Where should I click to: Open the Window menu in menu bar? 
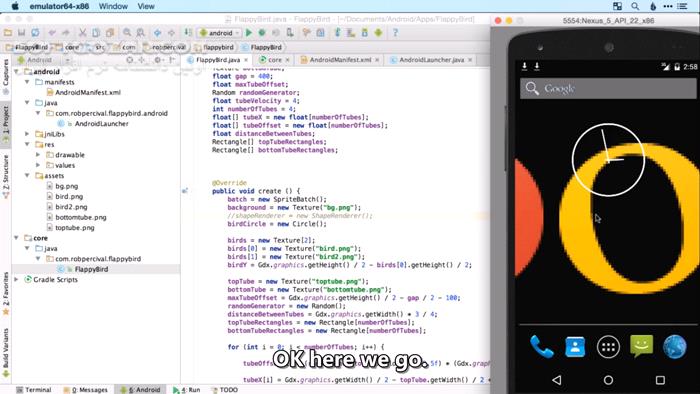(x=113, y=6)
